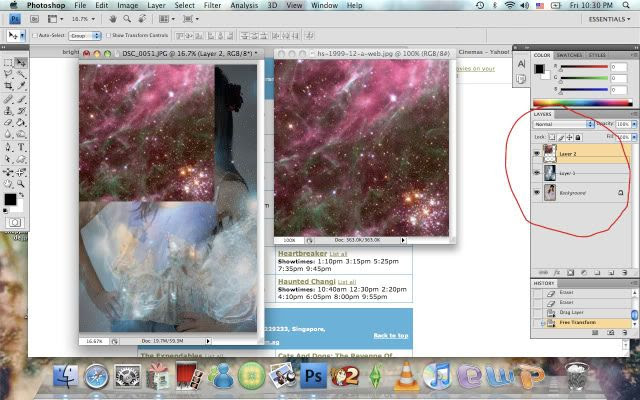Select the Move tool in the toolbox
The width and height of the screenshot is (640, 400).
click(20, 62)
